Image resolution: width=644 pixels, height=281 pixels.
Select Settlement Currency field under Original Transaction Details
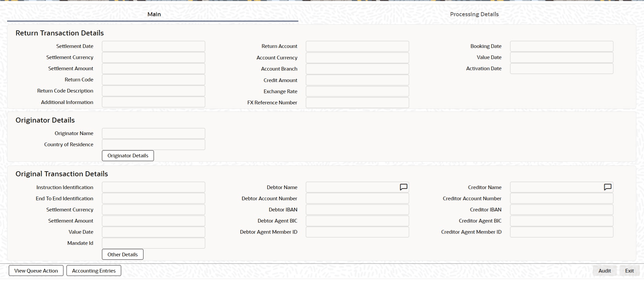pos(154,210)
